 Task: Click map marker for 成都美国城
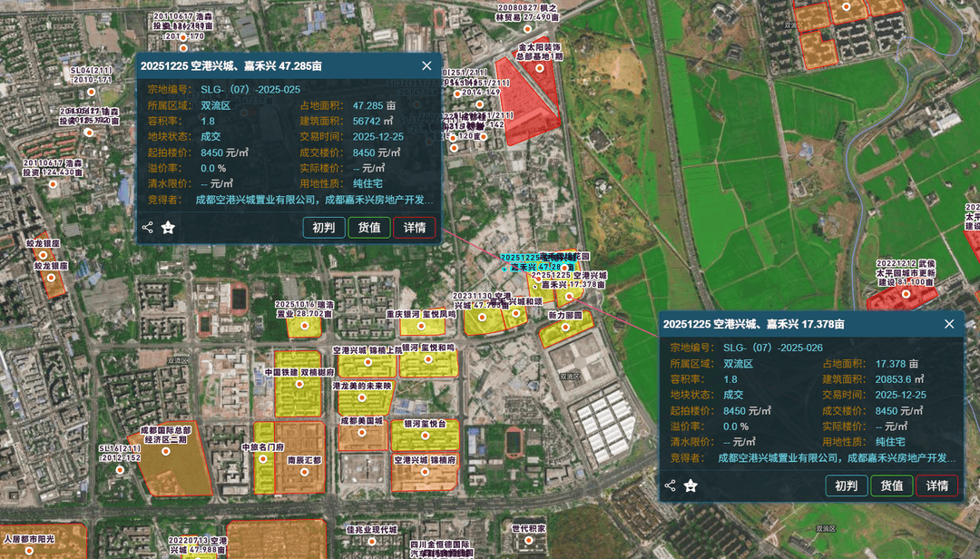[361, 433]
